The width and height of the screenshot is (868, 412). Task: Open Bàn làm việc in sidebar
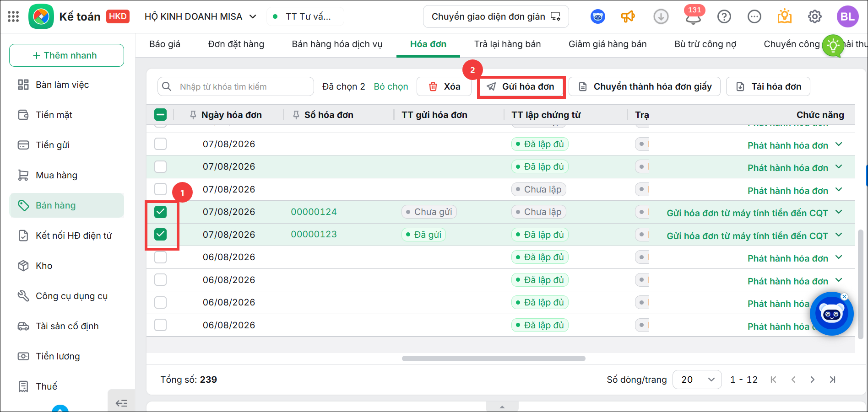[66, 85]
